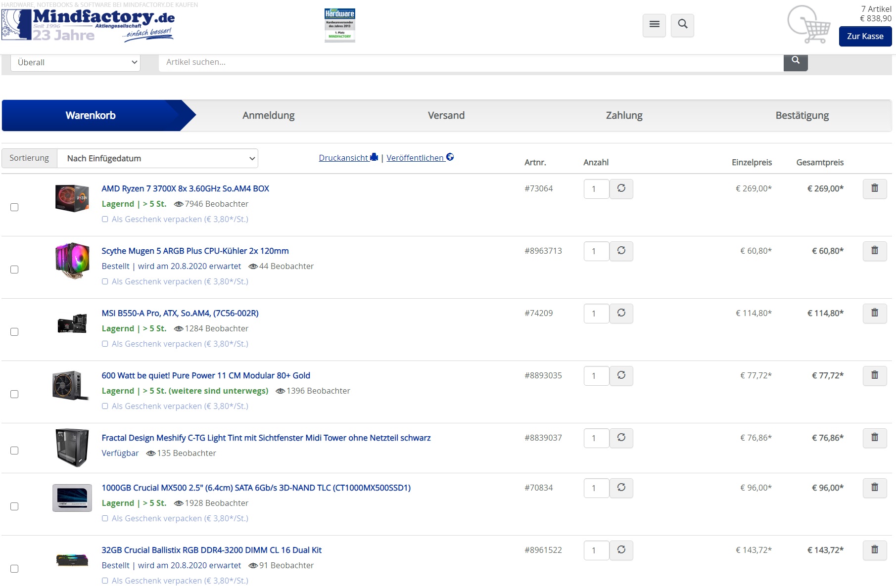Click the Mindfactory.de logo

click(x=88, y=25)
